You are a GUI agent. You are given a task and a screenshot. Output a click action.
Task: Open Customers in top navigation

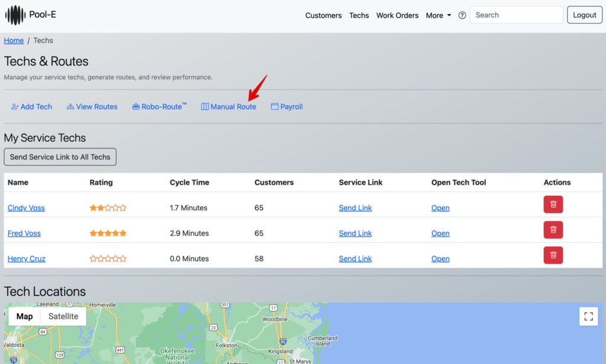coord(324,15)
